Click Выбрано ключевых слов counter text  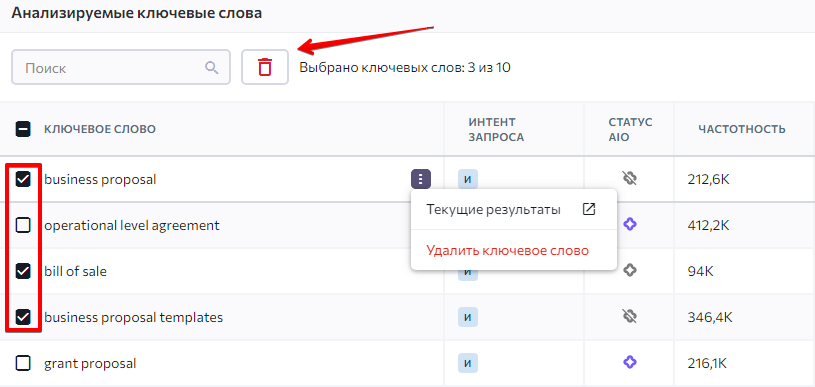405,68
